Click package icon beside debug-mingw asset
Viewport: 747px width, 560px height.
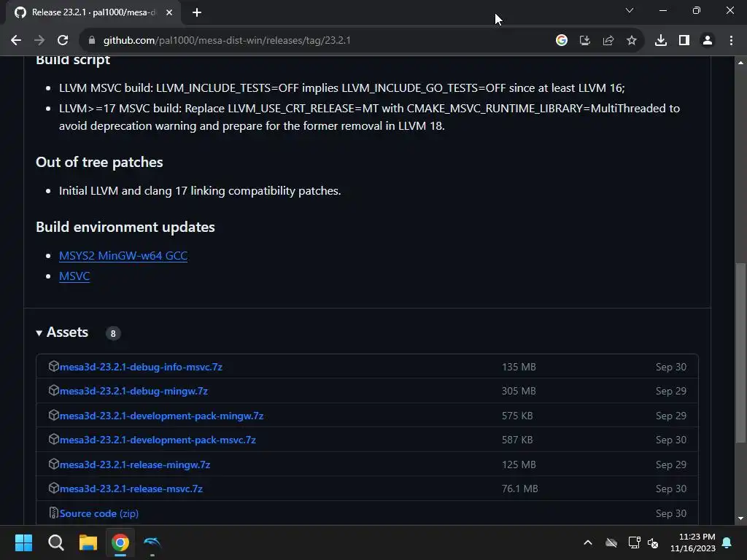point(54,391)
